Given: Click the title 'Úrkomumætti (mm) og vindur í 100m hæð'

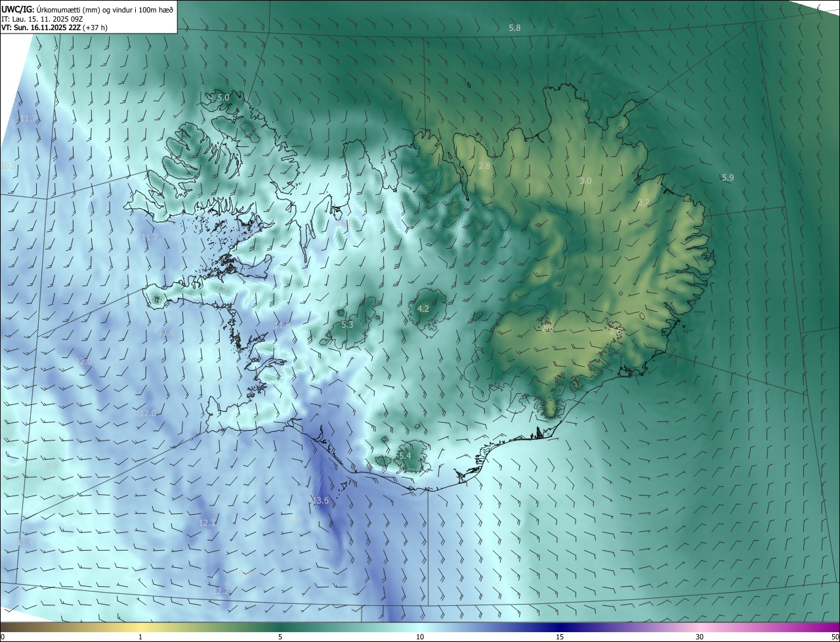Looking at the screenshot, I should pos(104,9).
